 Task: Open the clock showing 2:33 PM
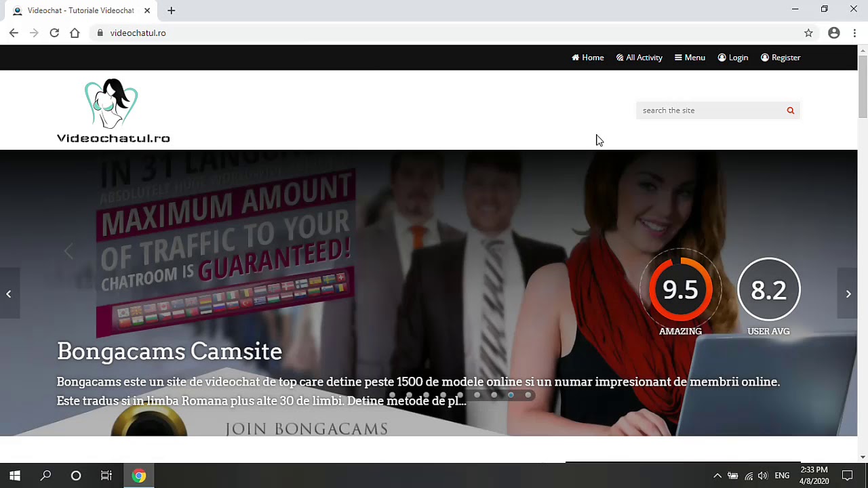pos(814,476)
